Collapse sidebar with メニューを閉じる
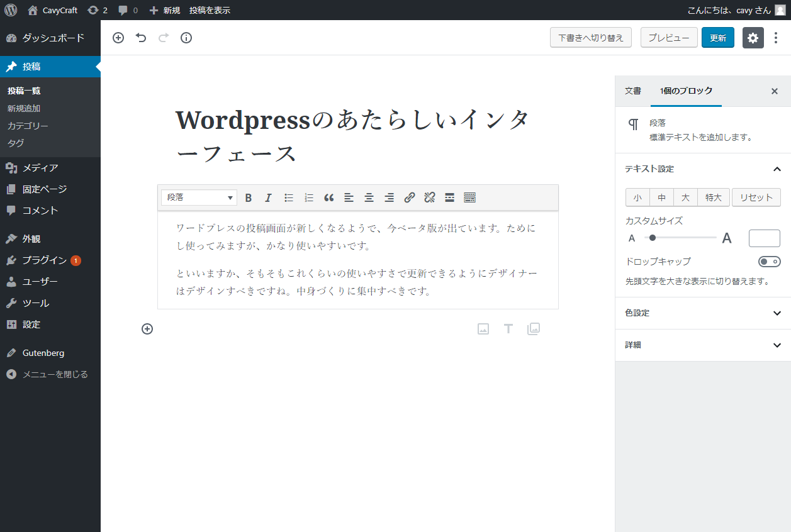This screenshot has width=791, height=532. 50,374
